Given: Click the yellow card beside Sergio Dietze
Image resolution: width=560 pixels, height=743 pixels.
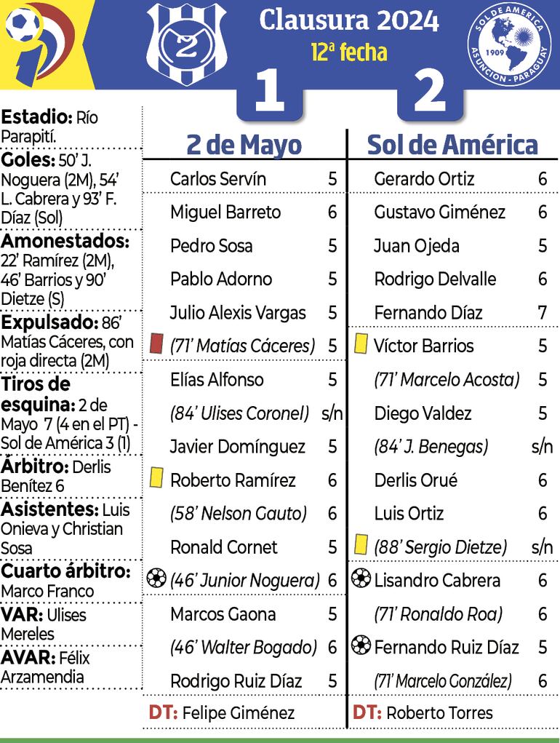Looking at the screenshot, I should pyautogui.click(x=359, y=546).
